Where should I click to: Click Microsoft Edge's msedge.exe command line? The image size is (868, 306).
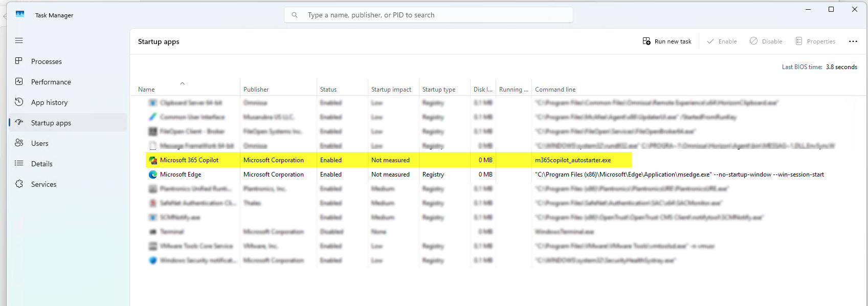point(680,174)
